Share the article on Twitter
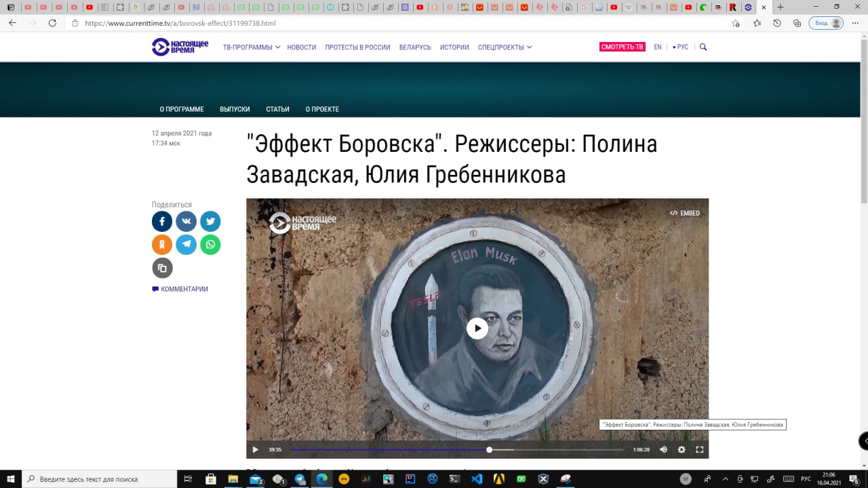The height and width of the screenshot is (488, 868). (210, 221)
